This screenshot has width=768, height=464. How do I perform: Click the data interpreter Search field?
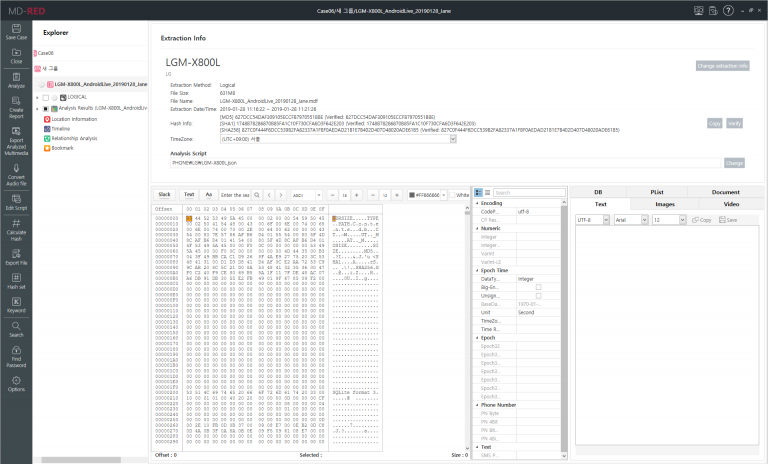tap(529, 193)
